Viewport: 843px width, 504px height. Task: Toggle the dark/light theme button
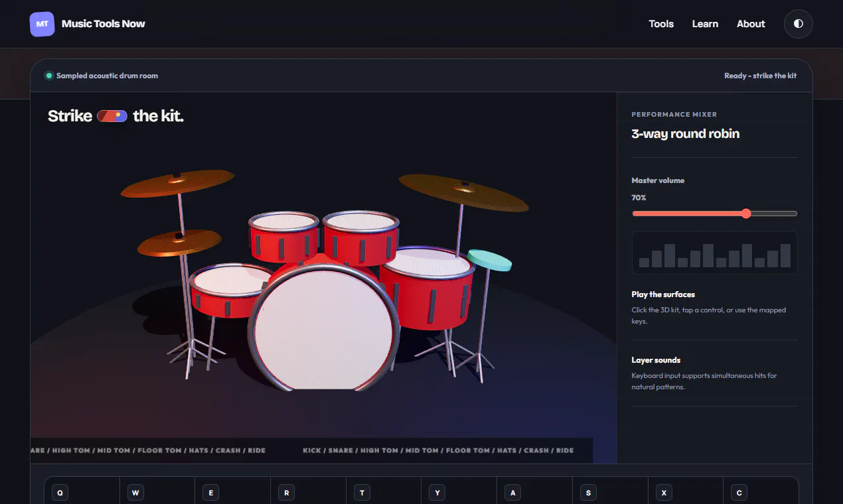point(798,24)
